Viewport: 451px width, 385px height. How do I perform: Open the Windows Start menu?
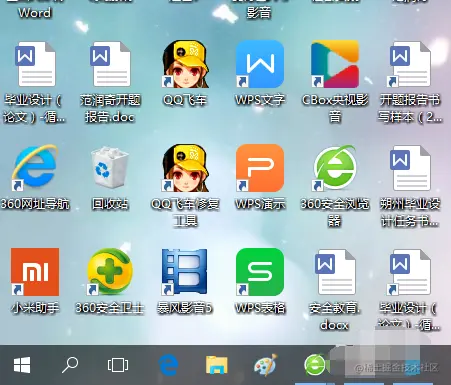(22, 365)
